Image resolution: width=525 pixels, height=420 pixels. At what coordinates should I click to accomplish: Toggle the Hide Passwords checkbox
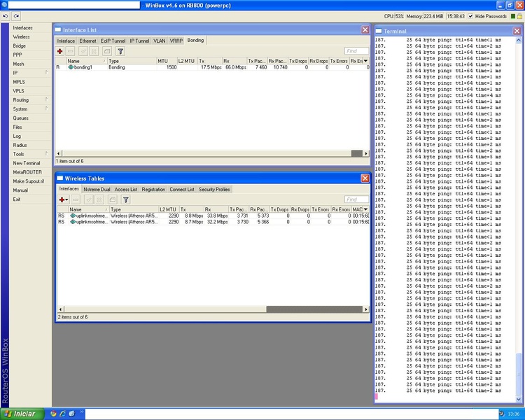click(470, 16)
